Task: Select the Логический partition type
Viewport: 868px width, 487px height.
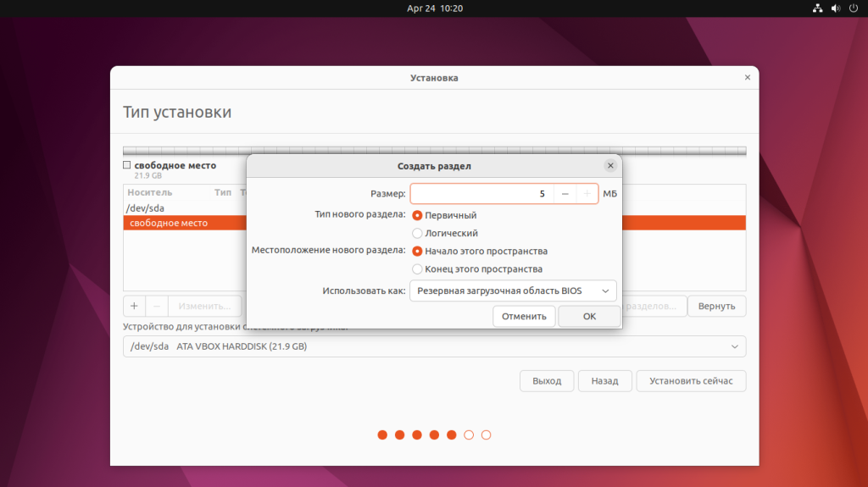Action: coord(417,233)
